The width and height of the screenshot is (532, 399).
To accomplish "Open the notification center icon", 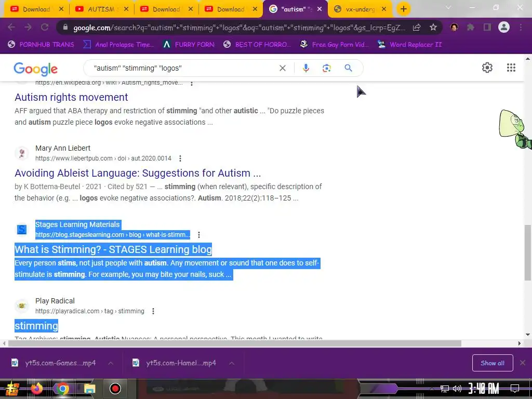I will pos(515,389).
